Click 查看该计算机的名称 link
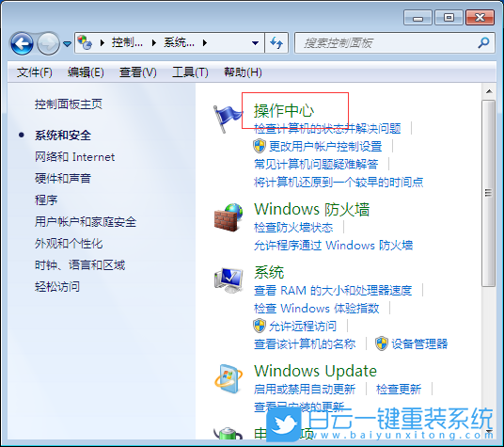The height and width of the screenshot is (447, 504). click(x=305, y=344)
